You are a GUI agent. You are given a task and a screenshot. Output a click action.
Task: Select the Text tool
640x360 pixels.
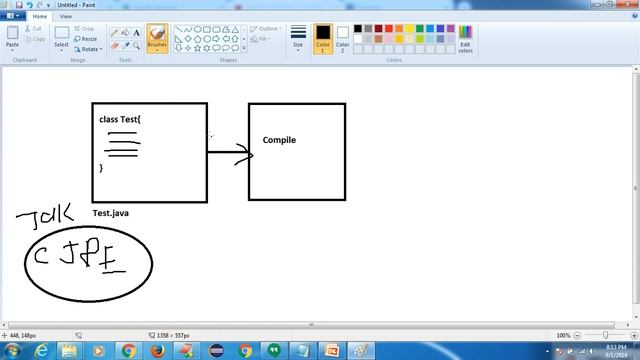136,33
